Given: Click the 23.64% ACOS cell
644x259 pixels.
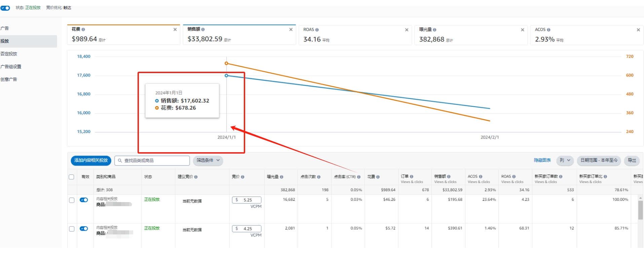Looking at the screenshot, I should [x=489, y=200].
